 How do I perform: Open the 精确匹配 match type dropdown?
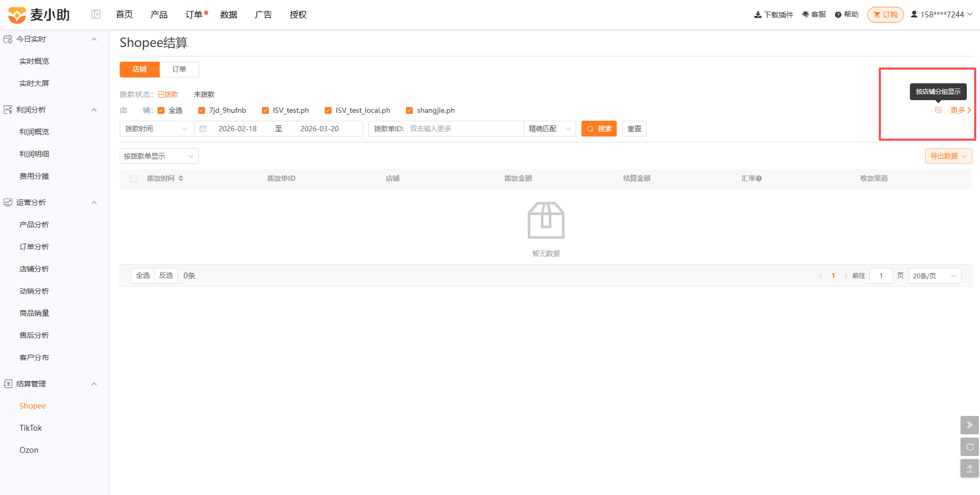point(549,129)
